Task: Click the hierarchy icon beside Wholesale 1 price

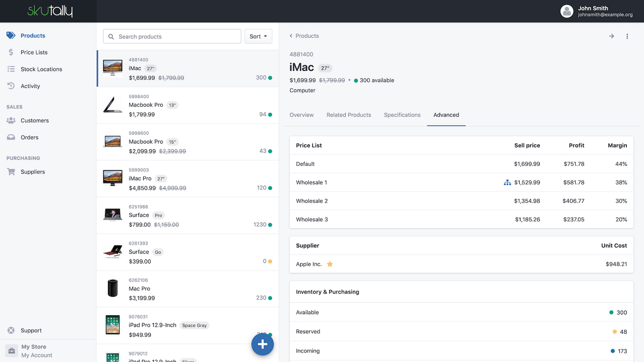Action: click(507, 183)
